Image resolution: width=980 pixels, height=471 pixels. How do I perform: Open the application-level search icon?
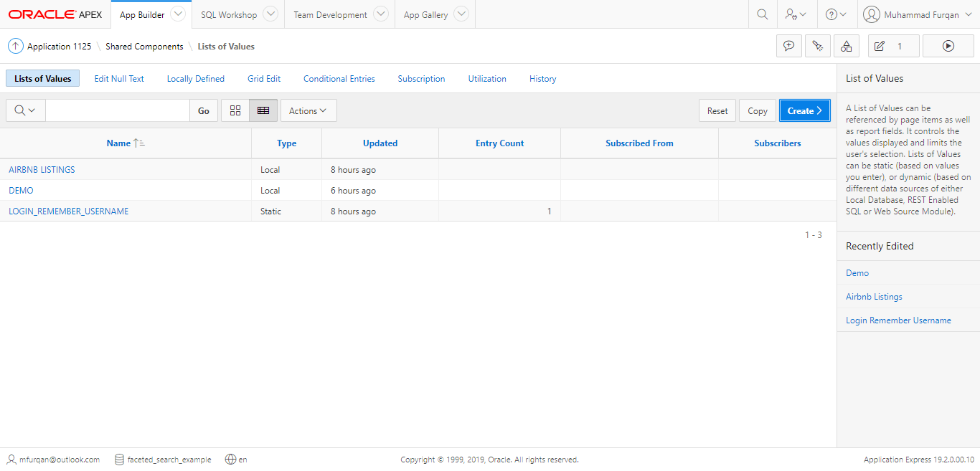tap(762, 14)
